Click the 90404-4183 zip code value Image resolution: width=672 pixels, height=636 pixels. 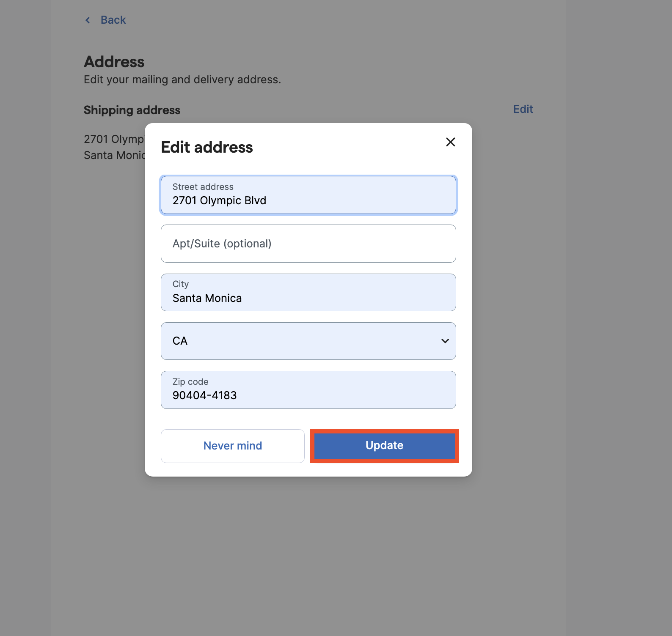[204, 396]
